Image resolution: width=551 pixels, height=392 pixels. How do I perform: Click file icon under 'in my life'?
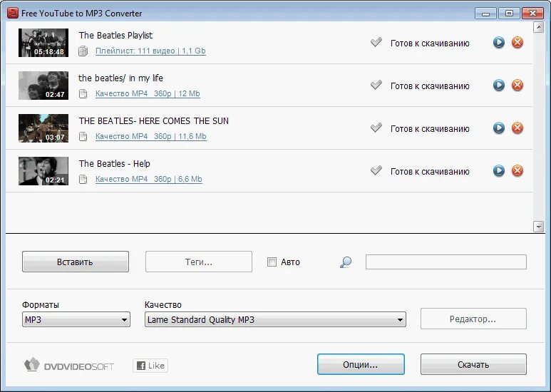click(x=83, y=94)
